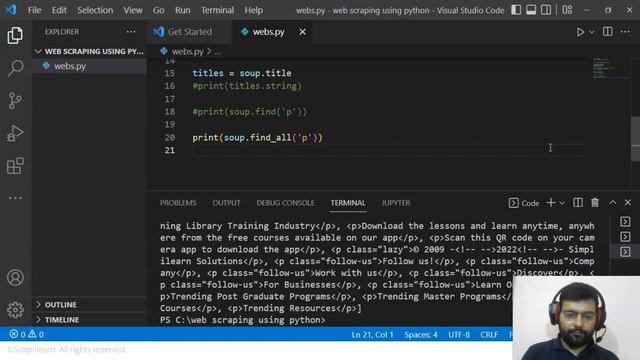Select the third terminal instance in the list
The width and height of the screenshot is (640, 360).
point(625,252)
